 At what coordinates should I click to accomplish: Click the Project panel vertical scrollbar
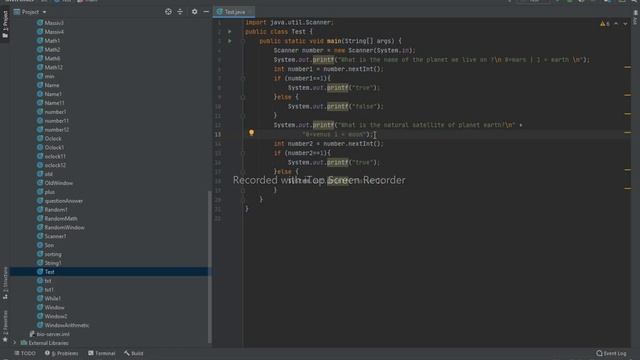(x=210, y=267)
